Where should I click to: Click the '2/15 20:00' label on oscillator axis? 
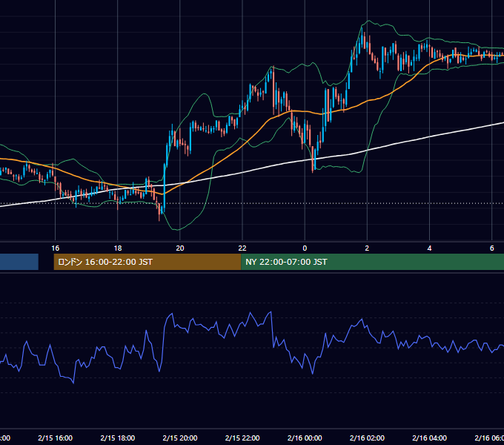pos(180,438)
